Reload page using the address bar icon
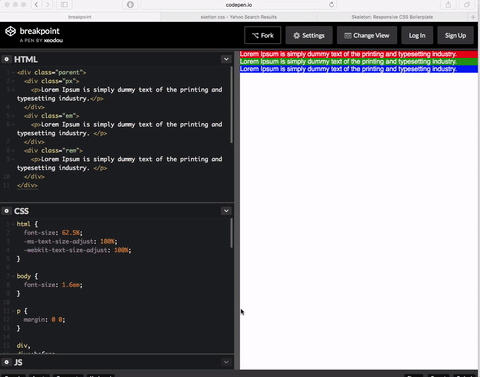The image size is (480, 377). [x=331, y=5]
